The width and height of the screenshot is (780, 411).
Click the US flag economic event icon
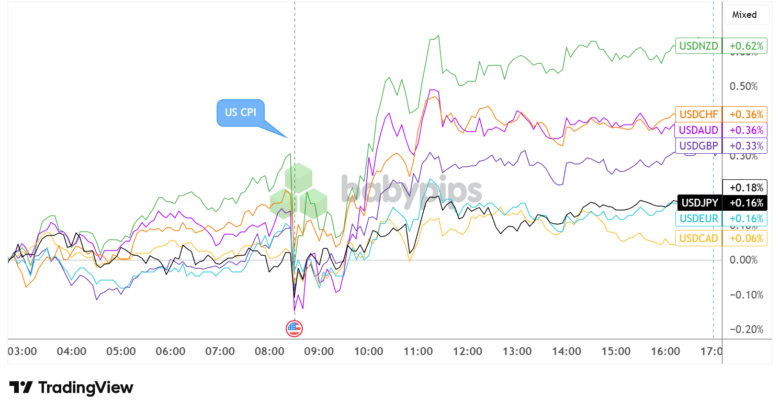pyautogui.click(x=294, y=328)
